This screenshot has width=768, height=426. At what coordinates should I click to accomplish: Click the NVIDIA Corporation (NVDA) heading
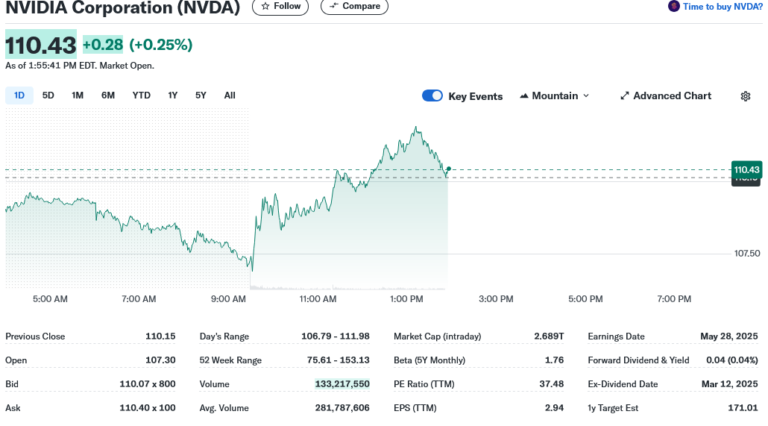(x=123, y=7)
